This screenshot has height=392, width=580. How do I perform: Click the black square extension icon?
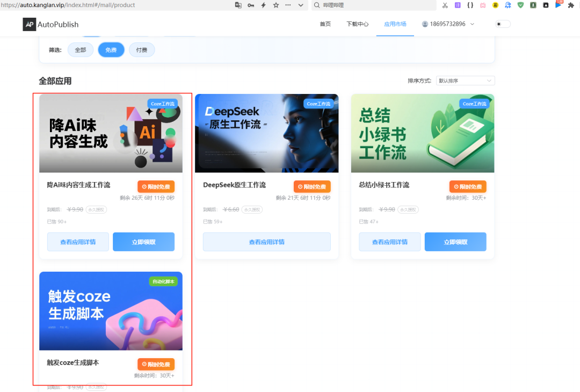546,5
